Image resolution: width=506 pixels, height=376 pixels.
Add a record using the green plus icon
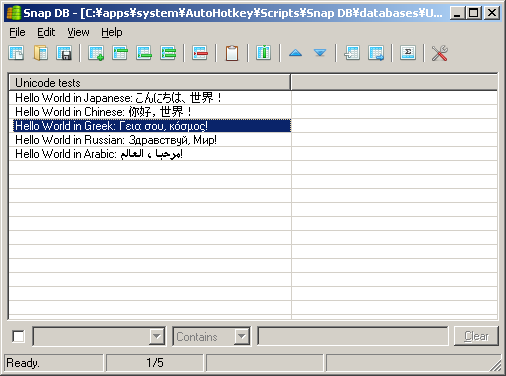[x=96, y=53]
